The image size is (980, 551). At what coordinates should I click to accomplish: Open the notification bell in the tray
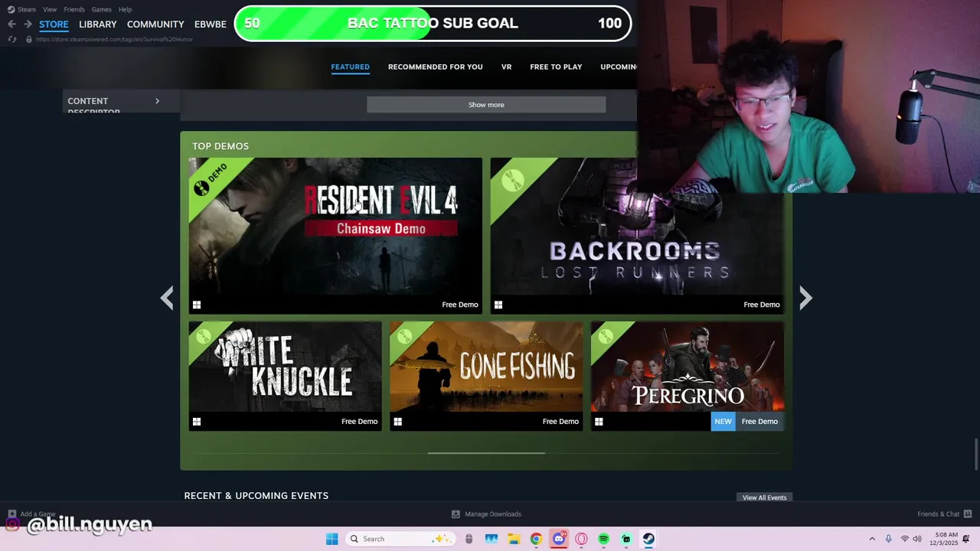[x=966, y=539]
